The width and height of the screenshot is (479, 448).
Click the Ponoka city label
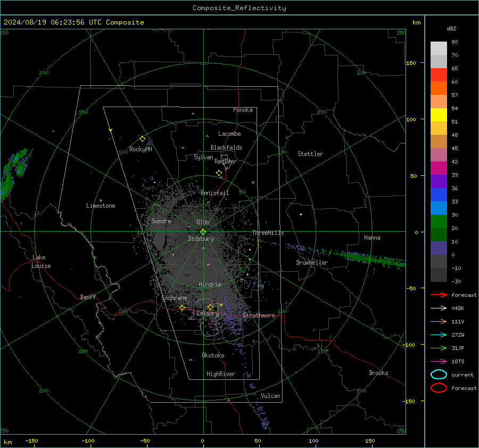(x=243, y=110)
